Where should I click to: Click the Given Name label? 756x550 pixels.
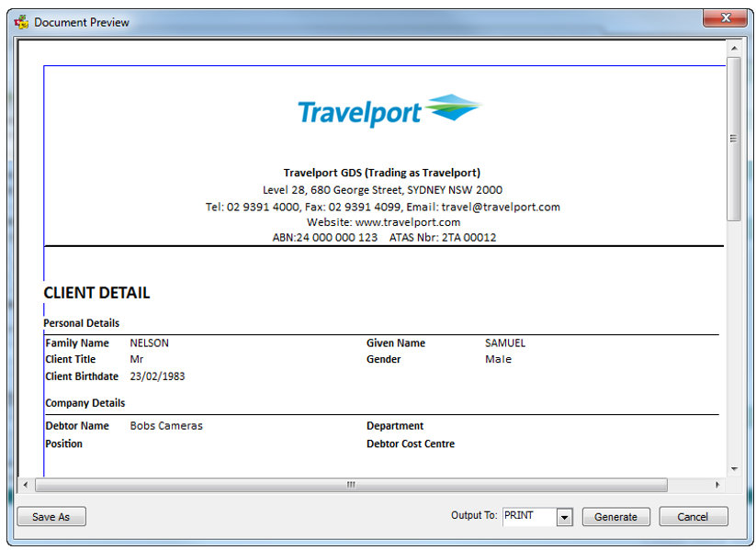[396, 342]
